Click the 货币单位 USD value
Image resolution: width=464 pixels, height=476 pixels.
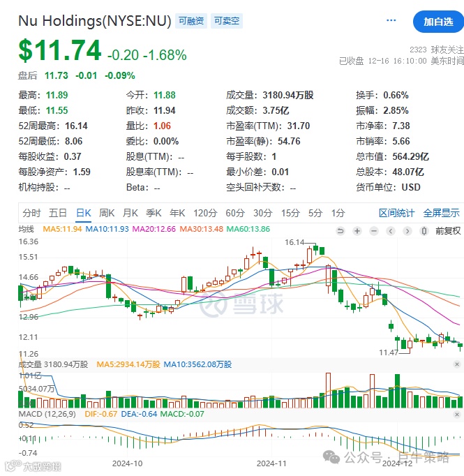(x=411, y=187)
